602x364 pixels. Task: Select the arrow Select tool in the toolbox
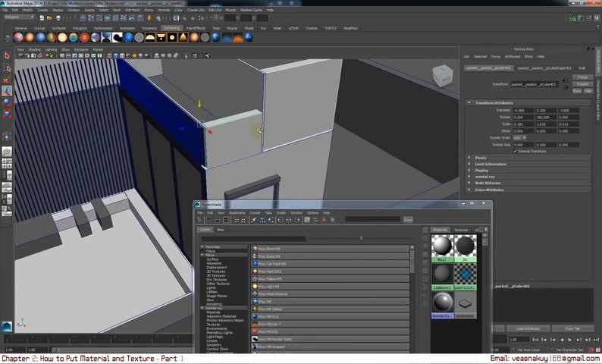click(7, 56)
